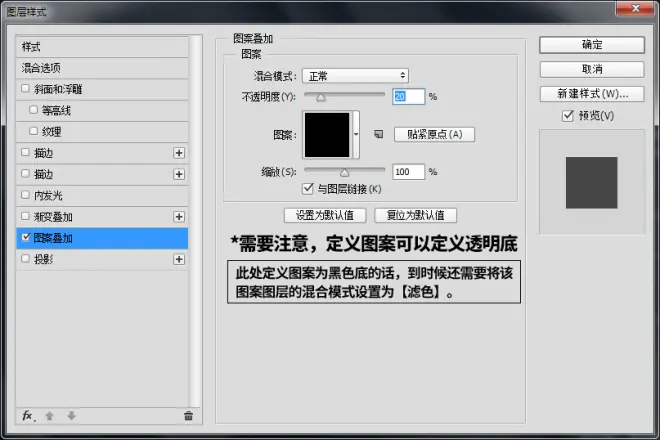Click the 确定 button
Screen dimensions: 660x440
[592, 45]
